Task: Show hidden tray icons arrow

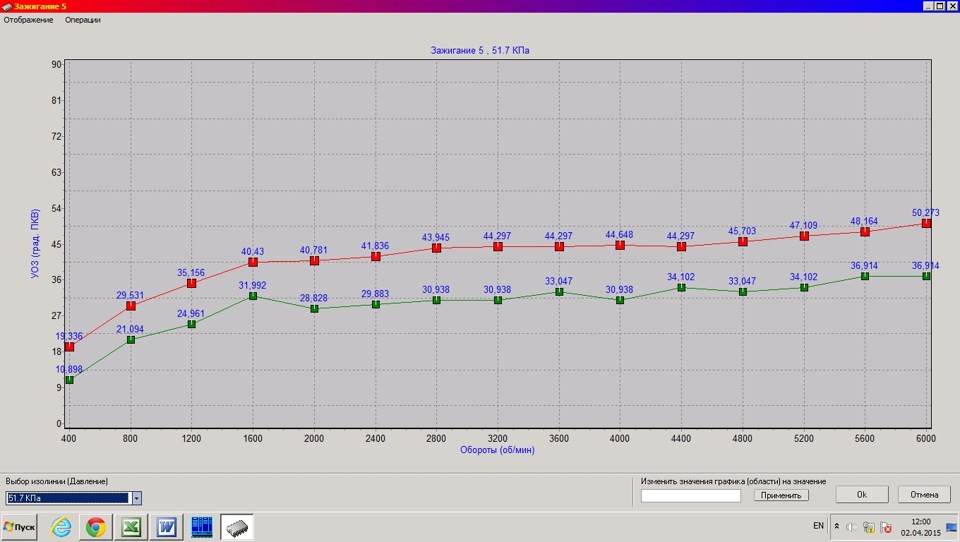Action: 837,526
